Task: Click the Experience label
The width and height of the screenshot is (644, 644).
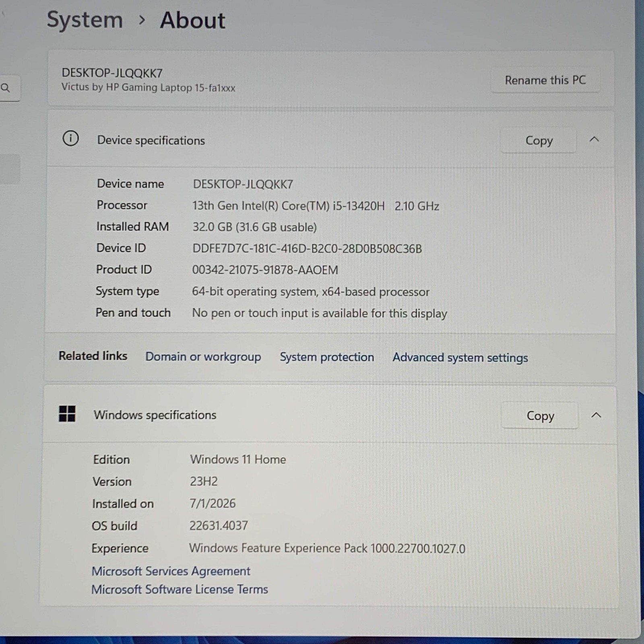Action: click(x=120, y=548)
